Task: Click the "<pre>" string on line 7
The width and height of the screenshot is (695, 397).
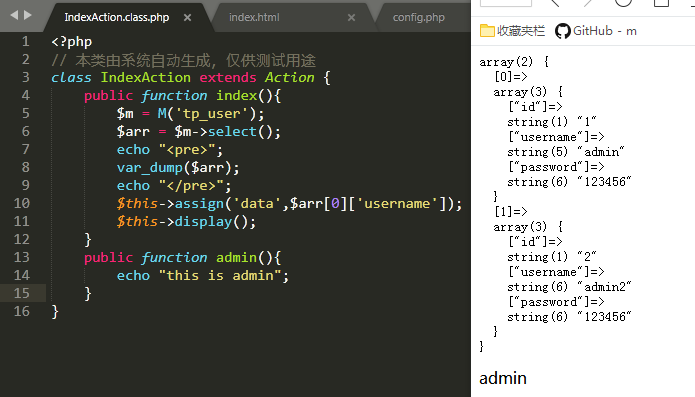Action: tap(187, 150)
